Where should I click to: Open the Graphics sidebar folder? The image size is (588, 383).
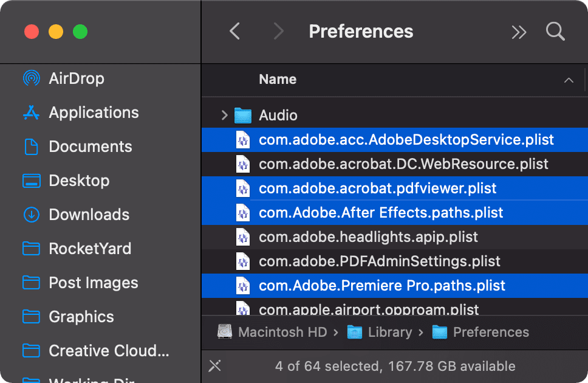coord(81,317)
